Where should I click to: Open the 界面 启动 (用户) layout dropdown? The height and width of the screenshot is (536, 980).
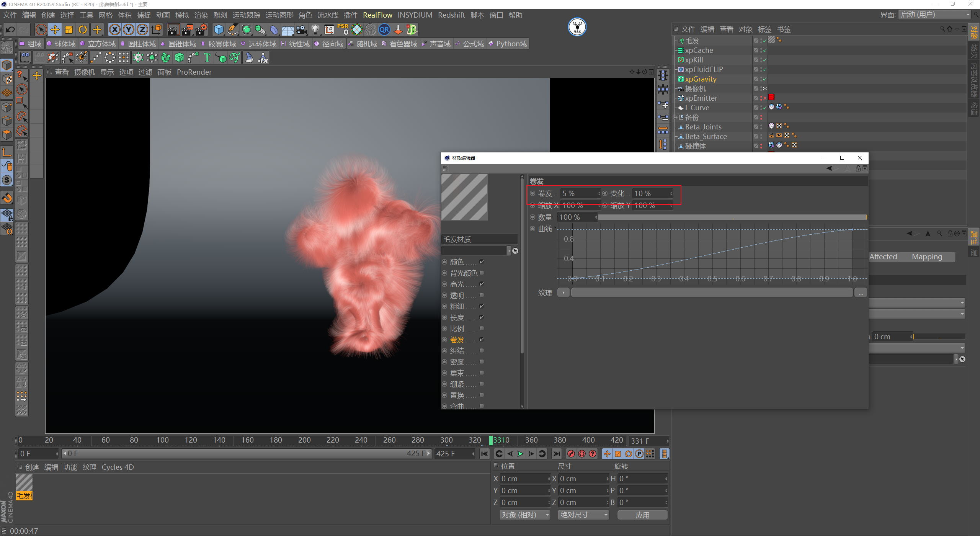coord(934,15)
